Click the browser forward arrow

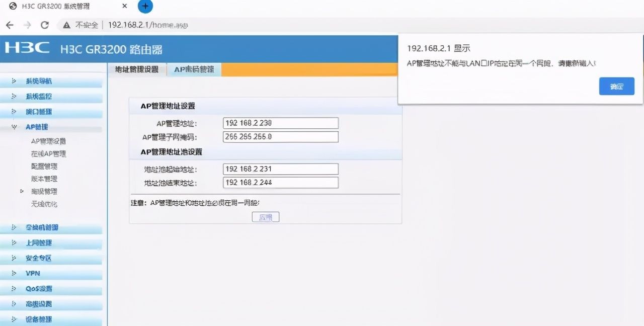pos(28,25)
